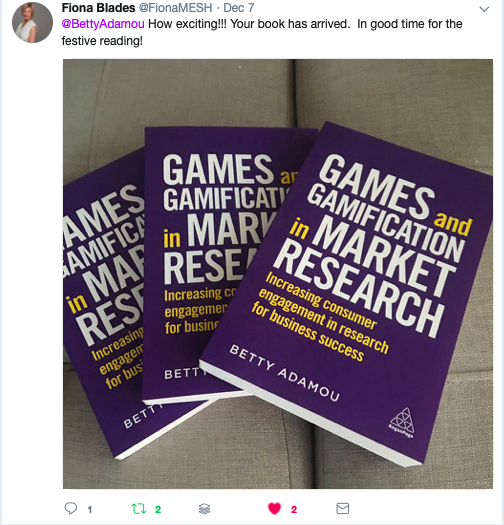The height and width of the screenshot is (525, 504).
Task: Click the Kogan Page logo on book
Action: pos(402,422)
